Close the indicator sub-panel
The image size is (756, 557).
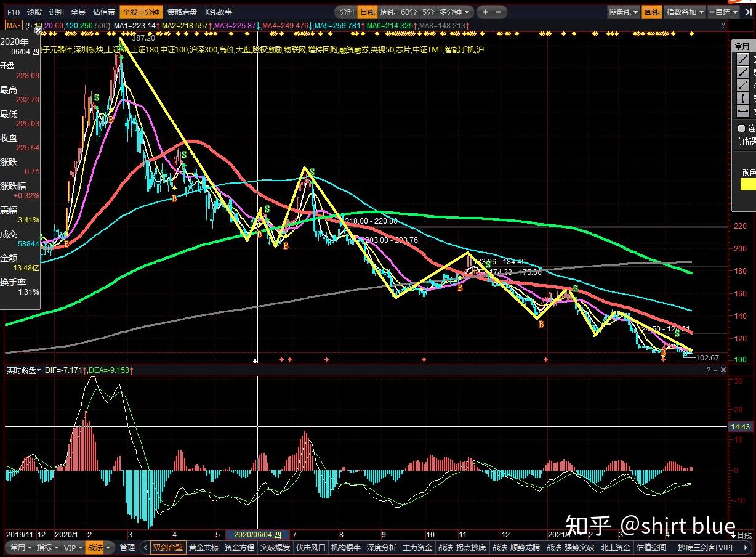[x=723, y=370]
